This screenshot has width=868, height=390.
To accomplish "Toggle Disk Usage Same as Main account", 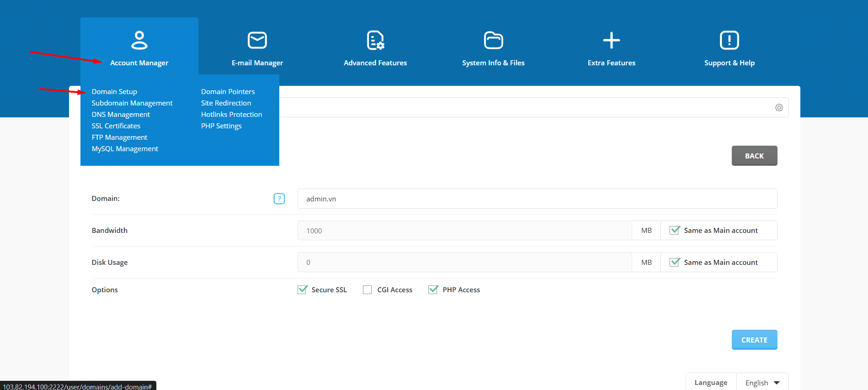I will point(675,263).
